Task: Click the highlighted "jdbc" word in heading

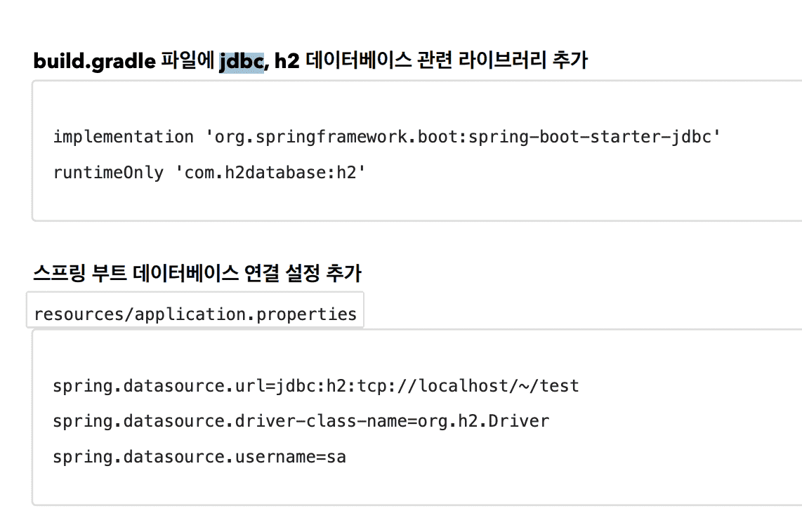Action: tap(241, 62)
